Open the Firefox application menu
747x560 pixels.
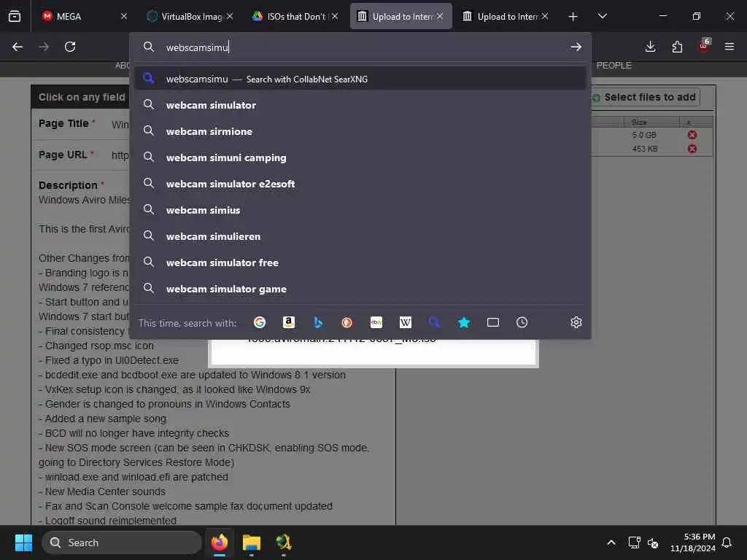pos(729,47)
